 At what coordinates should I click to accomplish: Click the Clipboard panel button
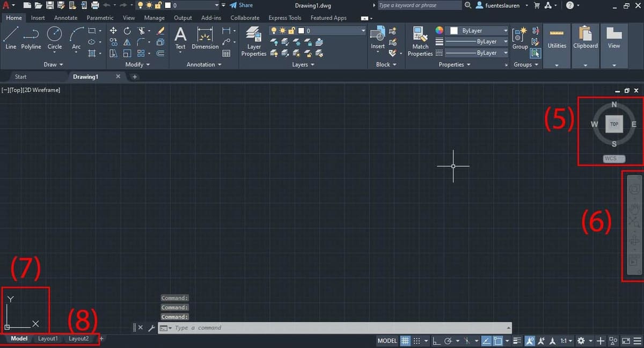[x=586, y=46]
